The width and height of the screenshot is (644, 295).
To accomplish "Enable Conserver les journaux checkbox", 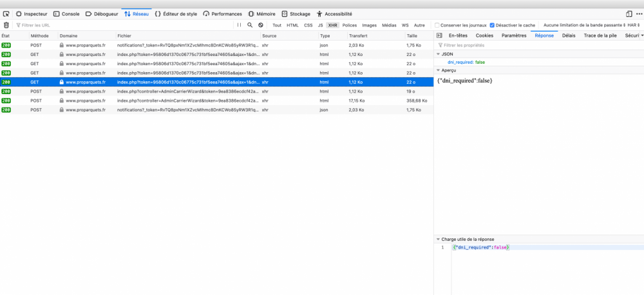I will (437, 25).
